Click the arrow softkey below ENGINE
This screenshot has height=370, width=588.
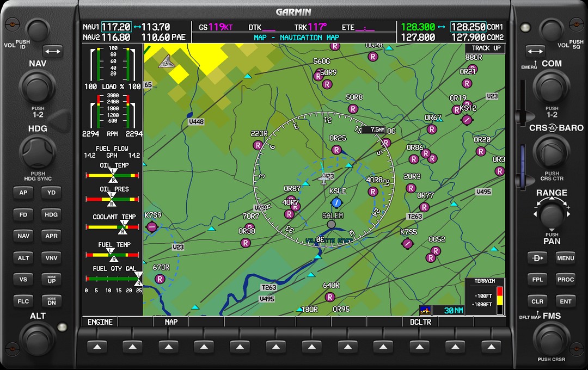(97, 347)
